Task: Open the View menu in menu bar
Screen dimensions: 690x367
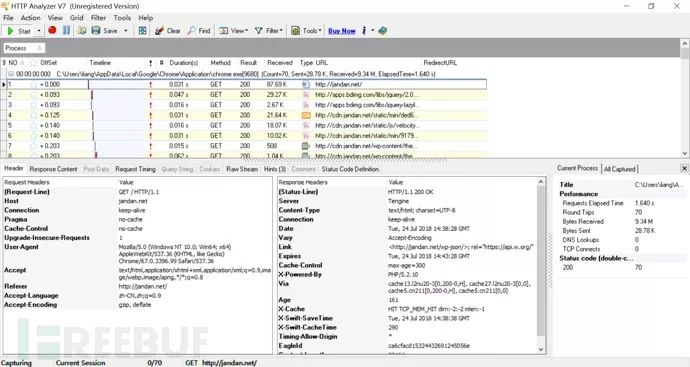Action: (x=55, y=18)
